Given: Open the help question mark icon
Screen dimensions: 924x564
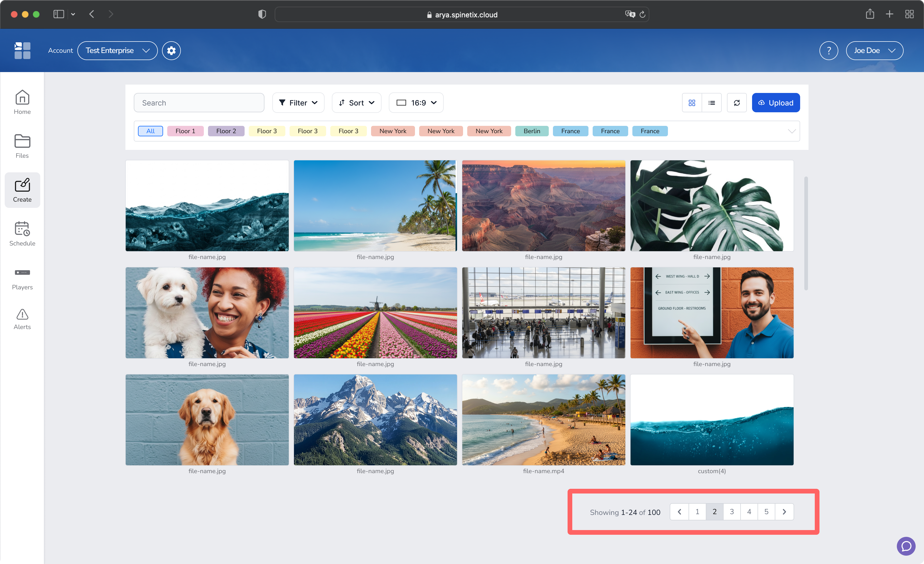Looking at the screenshot, I should click(829, 51).
